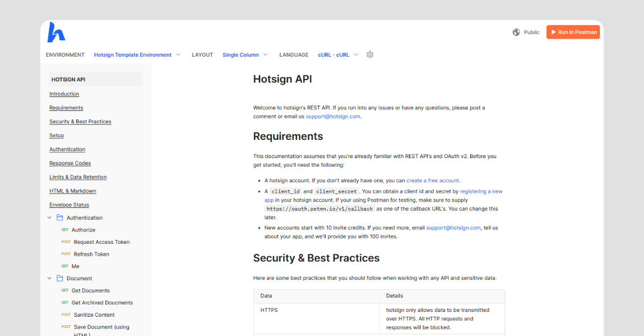Open Authentication sidebar section link
Image resolution: width=644 pixels, height=336 pixels.
[67, 150]
